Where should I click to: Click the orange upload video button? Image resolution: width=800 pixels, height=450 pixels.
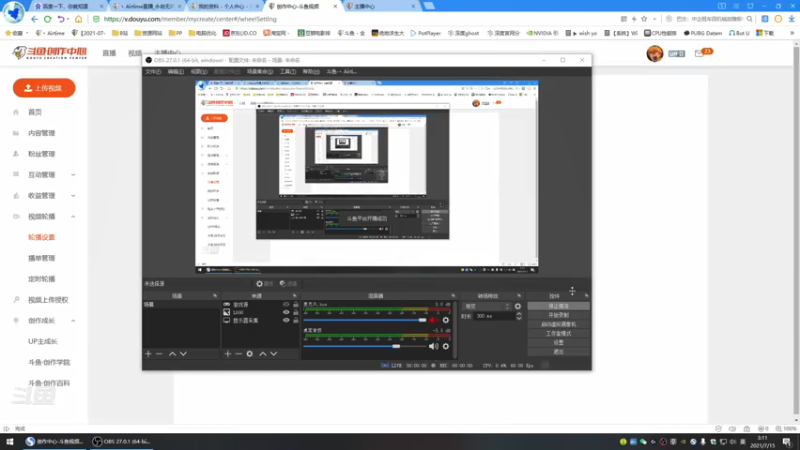(44, 88)
